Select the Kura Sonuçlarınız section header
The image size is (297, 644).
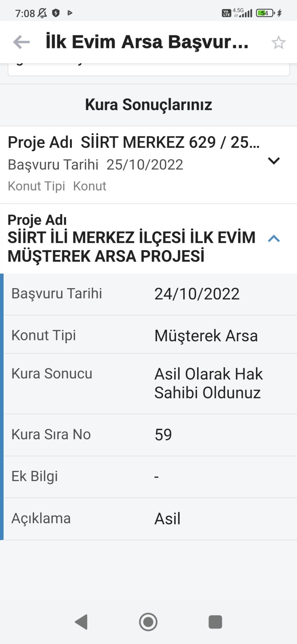click(x=148, y=104)
